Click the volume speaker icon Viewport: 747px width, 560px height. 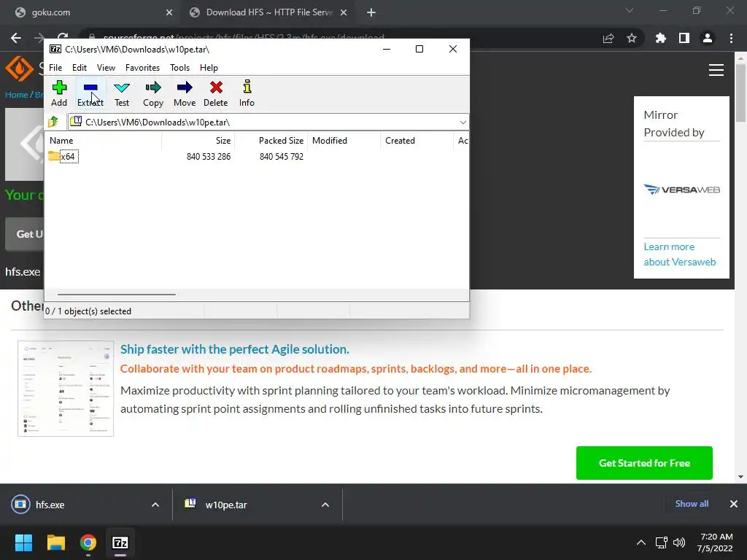point(679,542)
